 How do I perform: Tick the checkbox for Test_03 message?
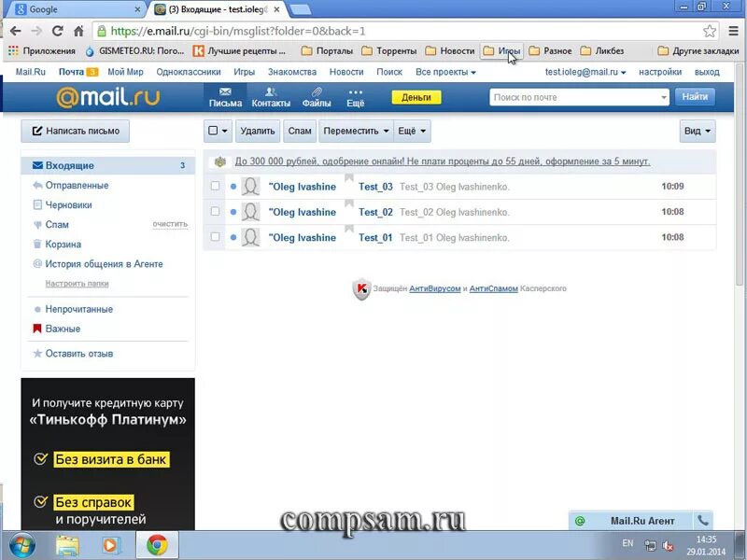(216, 186)
